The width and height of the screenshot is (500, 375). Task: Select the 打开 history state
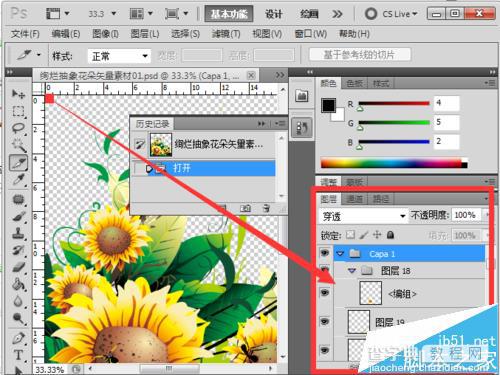[204, 168]
